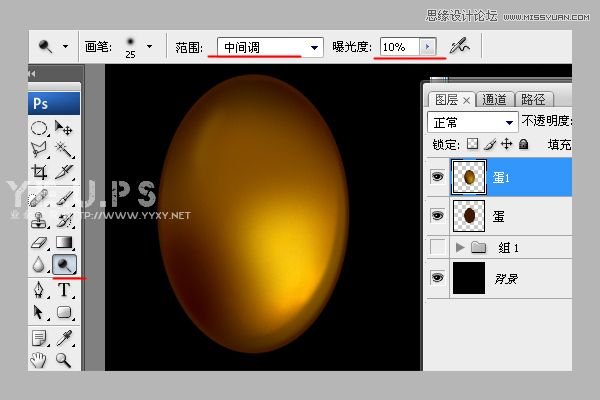Click the Photoshop Ps logo header
The width and height of the screenshot is (600, 400).
pyautogui.click(x=54, y=103)
